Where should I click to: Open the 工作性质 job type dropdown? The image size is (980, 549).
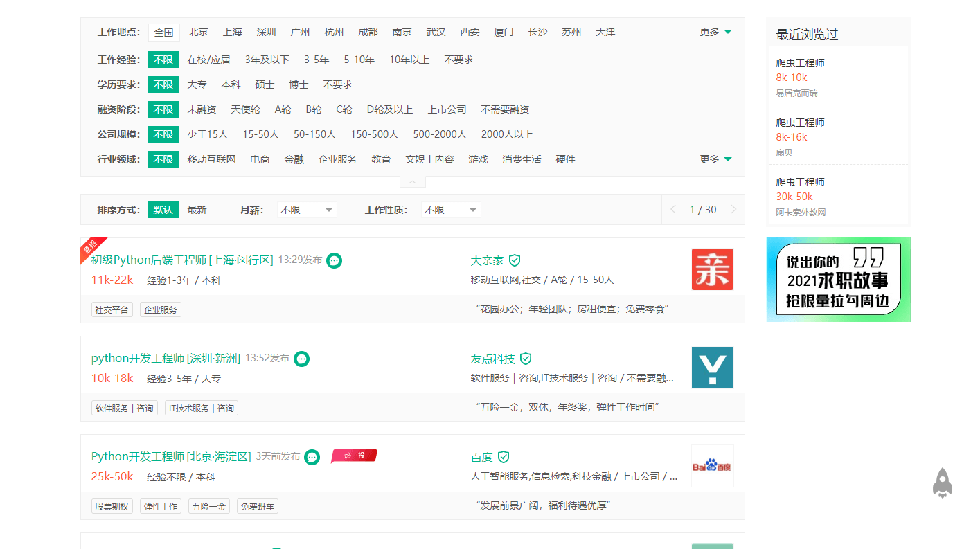451,210
